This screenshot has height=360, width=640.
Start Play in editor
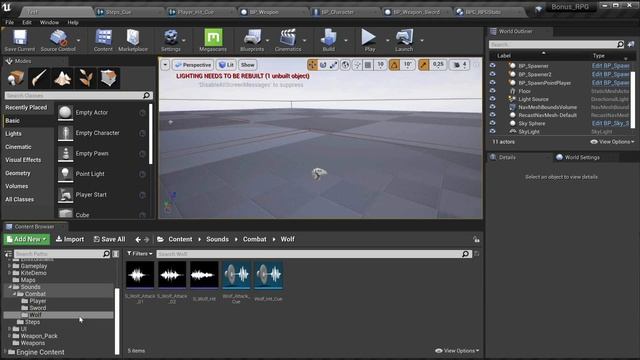pos(369,40)
